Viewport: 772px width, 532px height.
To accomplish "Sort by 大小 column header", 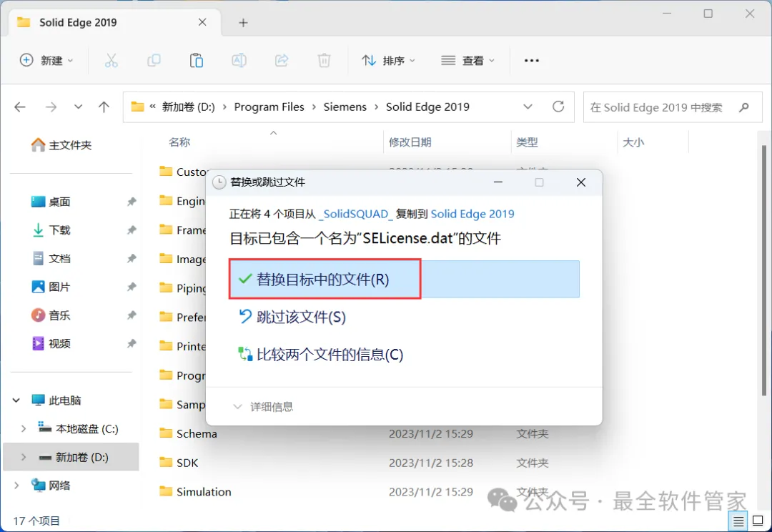I will pyautogui.click(x=633, y=142).
